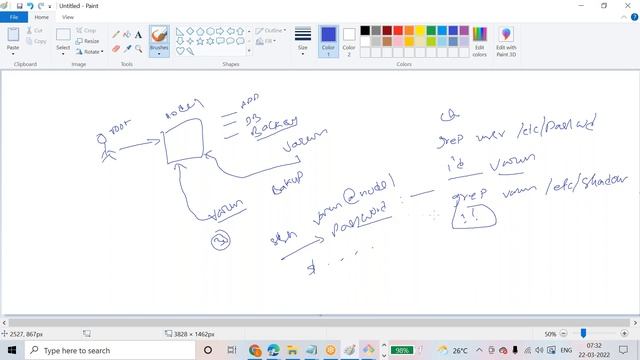Pick the yellow color swatch
Screen dimensions: 640x360
coord(420,31)
